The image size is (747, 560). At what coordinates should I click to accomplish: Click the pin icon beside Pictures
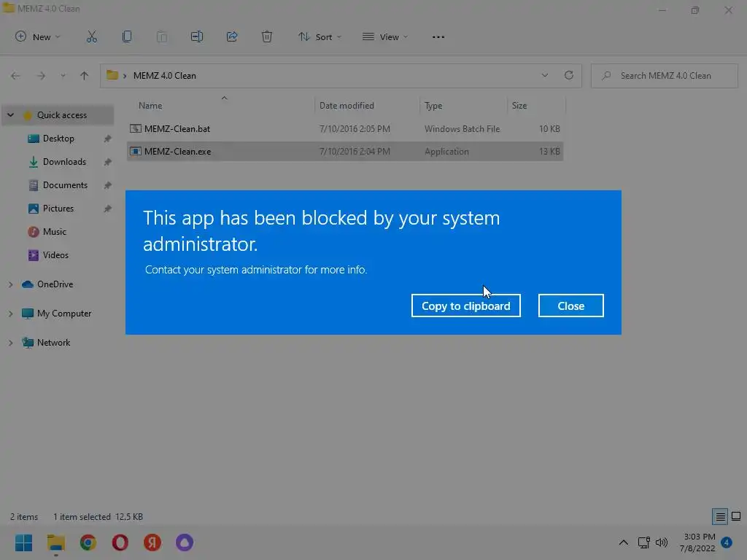pos(108,209)
